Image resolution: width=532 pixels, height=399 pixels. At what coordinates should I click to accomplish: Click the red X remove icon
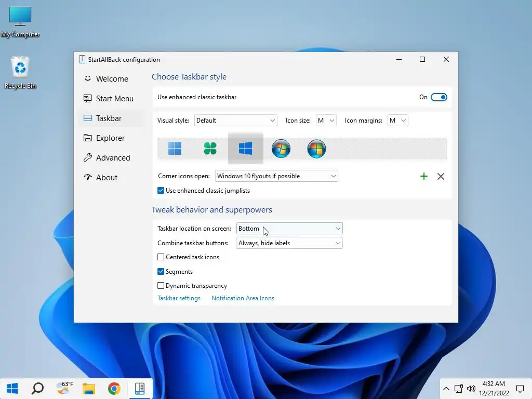441,176
